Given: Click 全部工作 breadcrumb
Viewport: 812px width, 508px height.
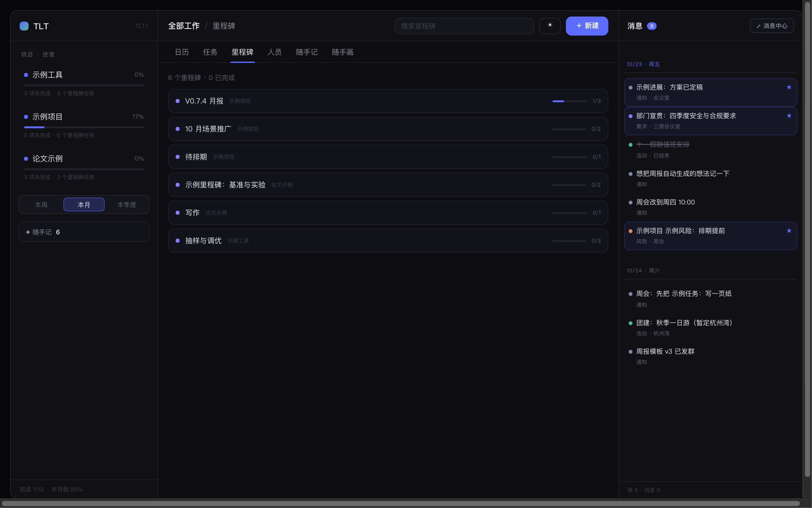Looking at the screenshot, I should pyautogui.click(x=184, y=26).
